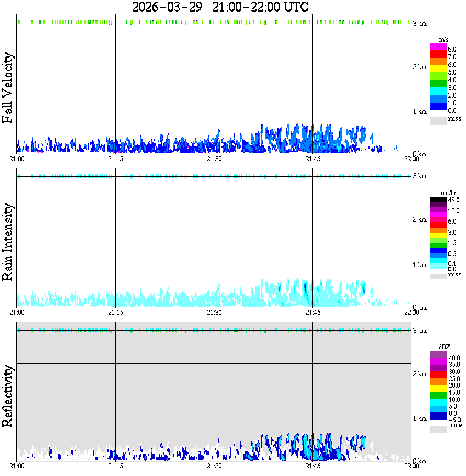
Task: Pick the light blue 1.0 m/s legend swatch
Action: [438, 99]
